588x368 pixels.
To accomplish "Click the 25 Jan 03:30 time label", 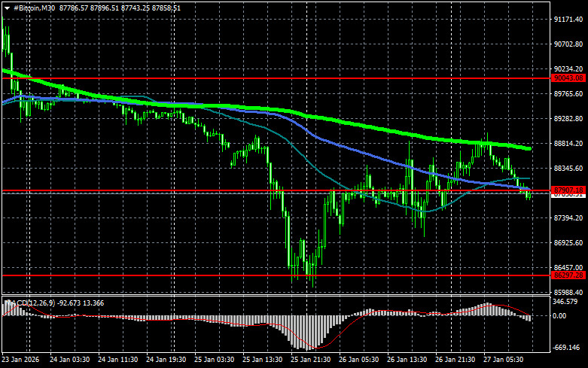I will (x=214, y=360).
